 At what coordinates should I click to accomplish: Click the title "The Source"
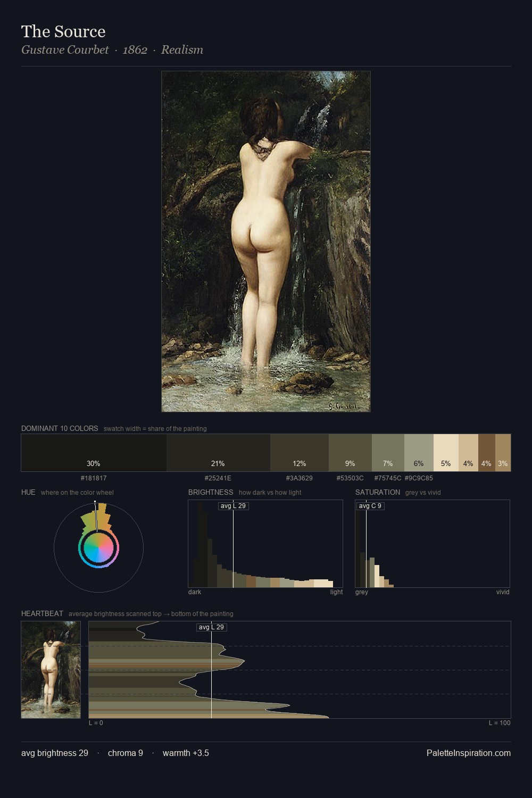tap(63, 31)
